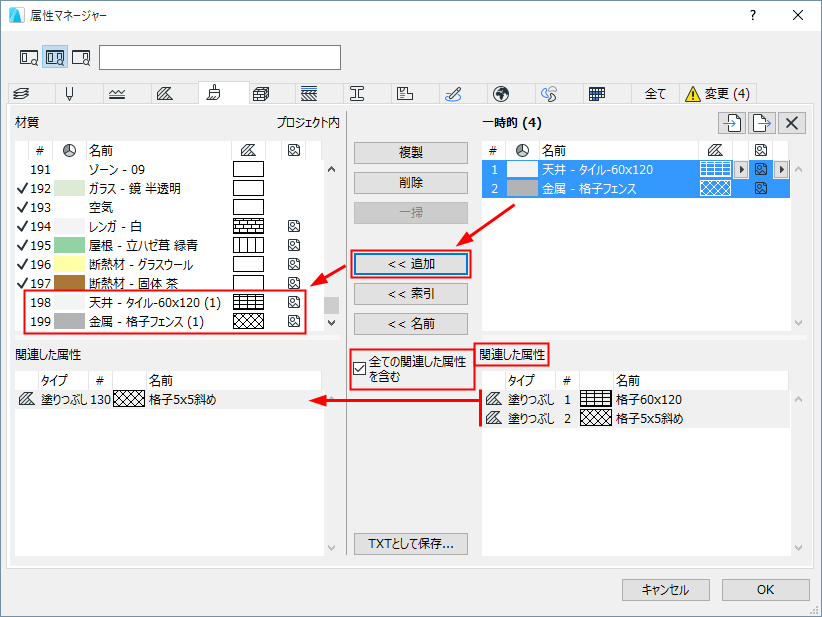Sort left list by color wheel column
Screen dimensions: 822x617
click(69, 151)
